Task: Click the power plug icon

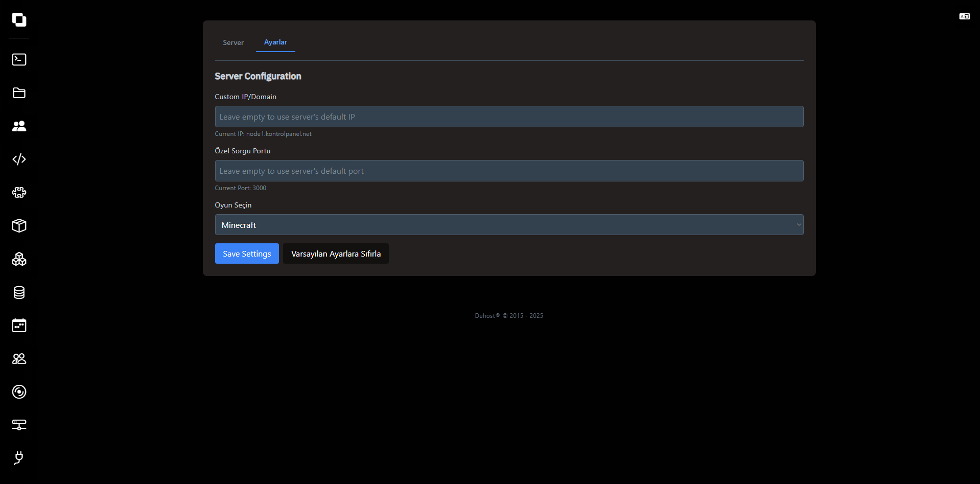Action: 19,458
